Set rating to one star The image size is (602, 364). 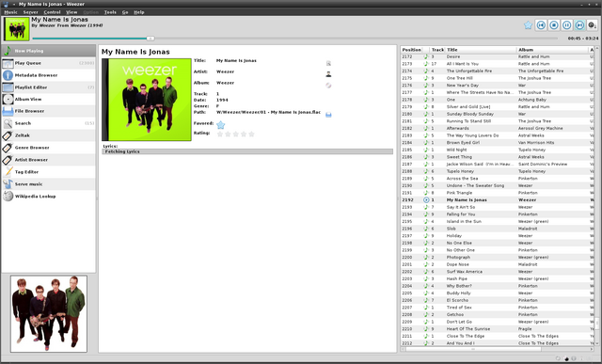coord(220,134)
